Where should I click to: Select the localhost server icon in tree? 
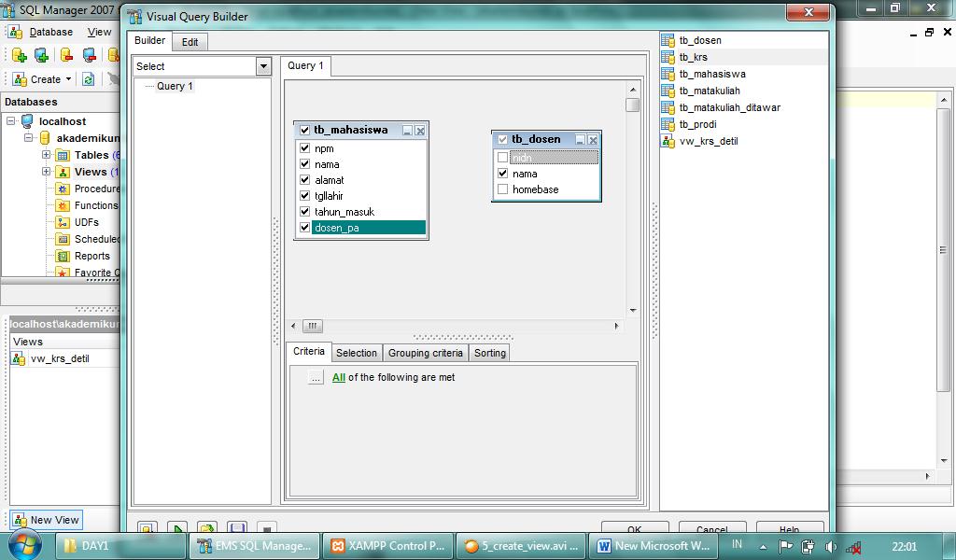(x=27, y=120)
